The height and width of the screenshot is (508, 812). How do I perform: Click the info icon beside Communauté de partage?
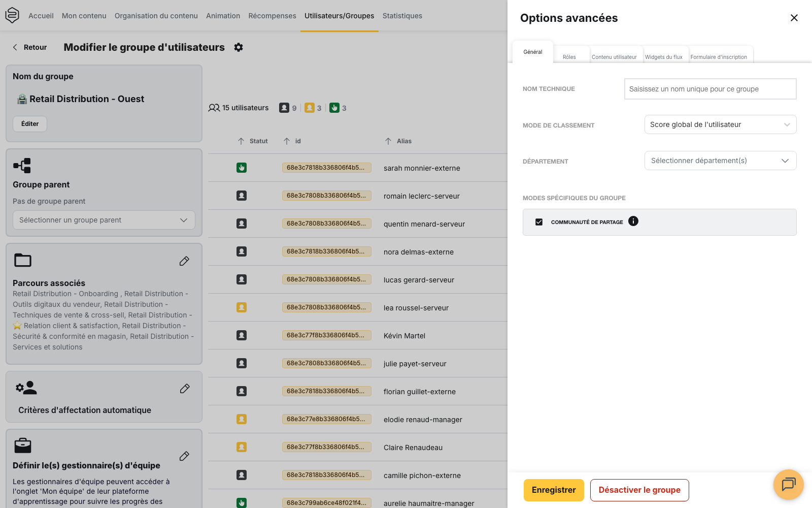tap(633, 221)
